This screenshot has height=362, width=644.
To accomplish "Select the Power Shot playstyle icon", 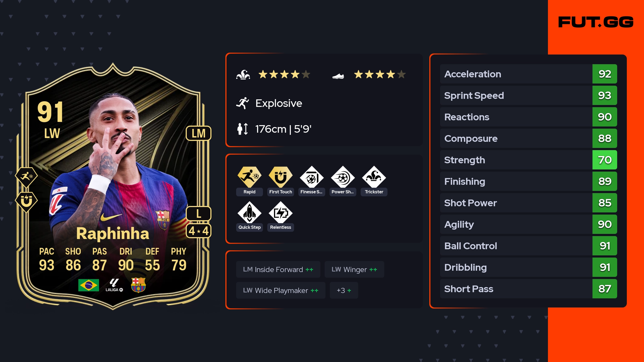I will 343,177.
